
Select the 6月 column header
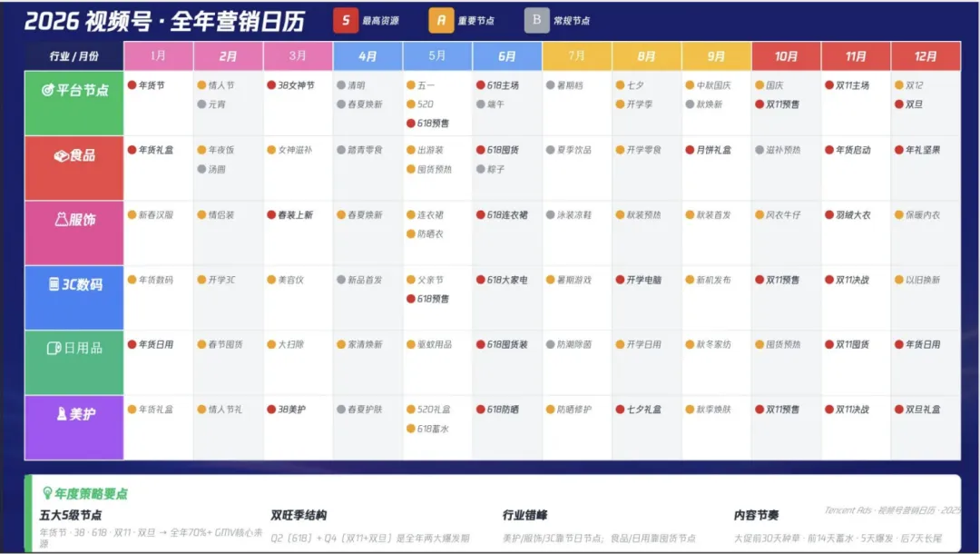tap(507, 55)
